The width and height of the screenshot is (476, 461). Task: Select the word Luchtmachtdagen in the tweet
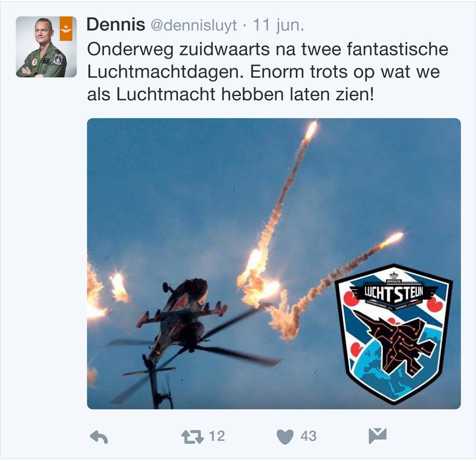[x=165, y=72]
